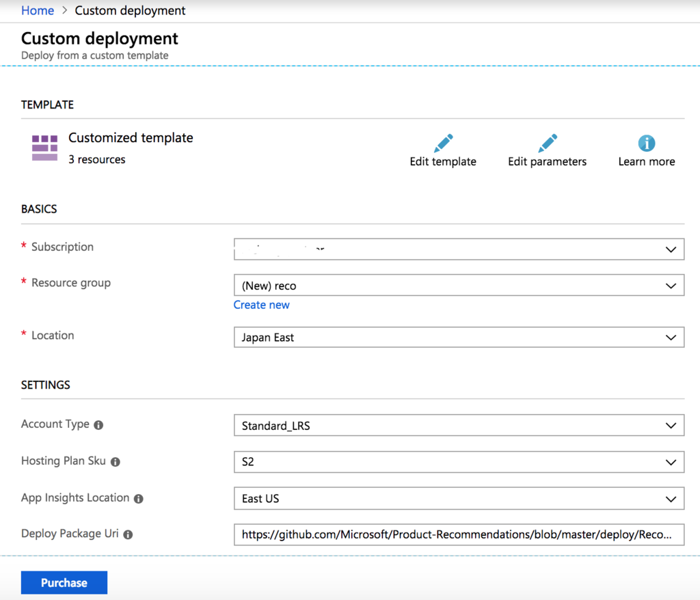Click the Deploy from a custom template subtitle

(x=94, y=55)
